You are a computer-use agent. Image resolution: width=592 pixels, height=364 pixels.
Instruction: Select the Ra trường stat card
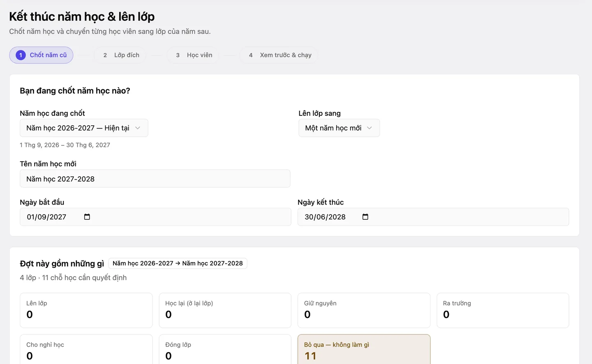(x=503, y=310)
